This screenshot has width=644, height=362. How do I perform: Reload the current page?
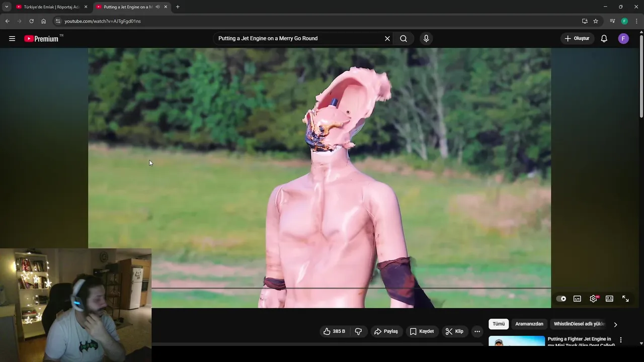(31, 21)
